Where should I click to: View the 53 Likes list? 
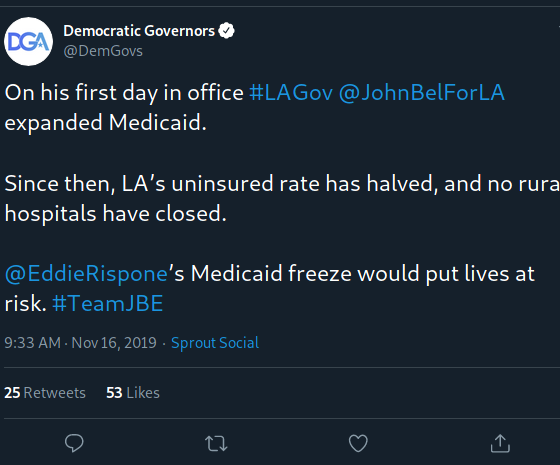click(x=133, y=393)
